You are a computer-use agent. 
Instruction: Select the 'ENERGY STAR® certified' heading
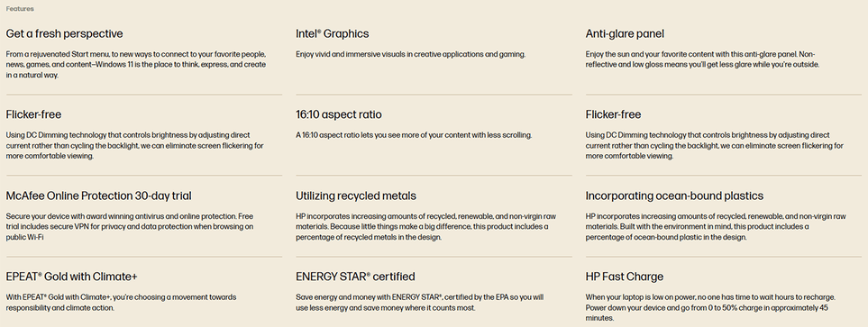(355, 277)
